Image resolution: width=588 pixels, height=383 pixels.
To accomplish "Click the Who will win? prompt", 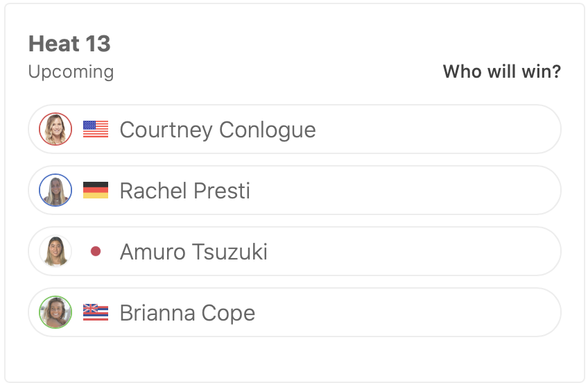I will (x=501, y=71).
